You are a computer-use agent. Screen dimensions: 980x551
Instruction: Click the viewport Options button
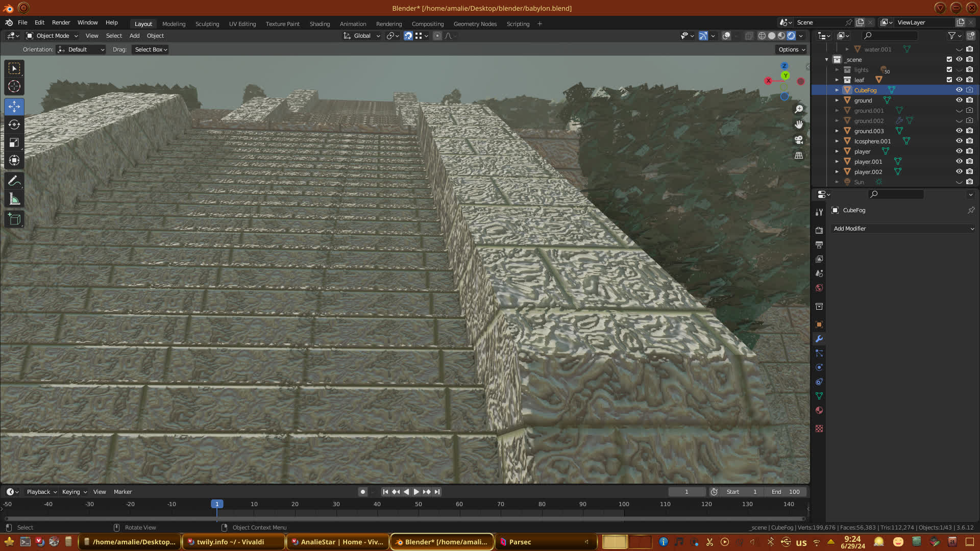pyautogui.click(x=792, y=49)
